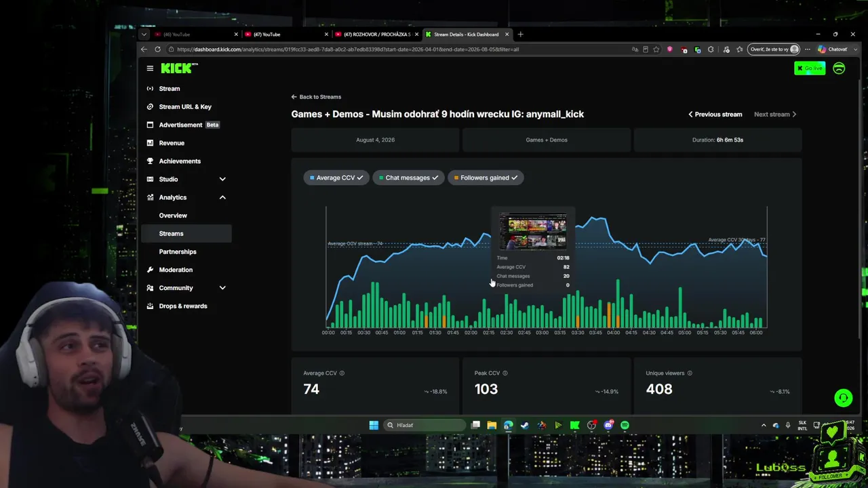Click the August 4, 2026 date card
The image size is (868, 488).
click(x=376, y=140)
